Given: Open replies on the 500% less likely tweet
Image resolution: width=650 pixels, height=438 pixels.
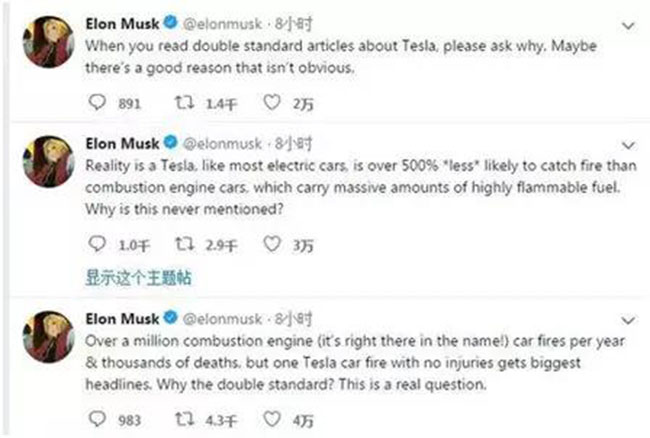Looking at the screenshot, I should (97, 244).
